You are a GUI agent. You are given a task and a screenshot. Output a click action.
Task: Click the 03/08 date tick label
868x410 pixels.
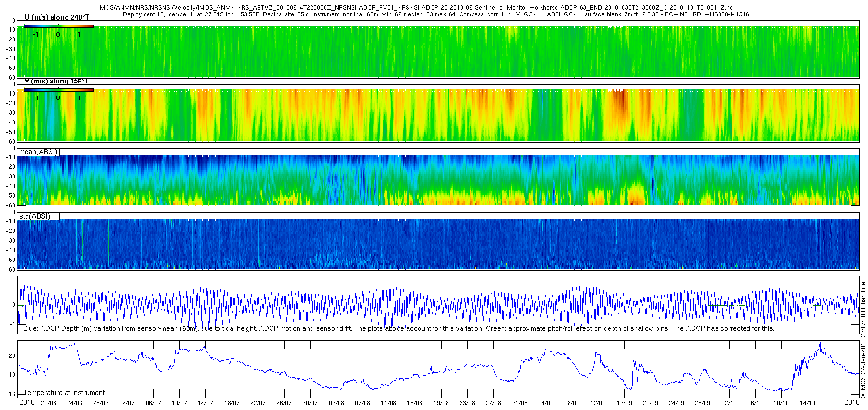click(337, 403)
